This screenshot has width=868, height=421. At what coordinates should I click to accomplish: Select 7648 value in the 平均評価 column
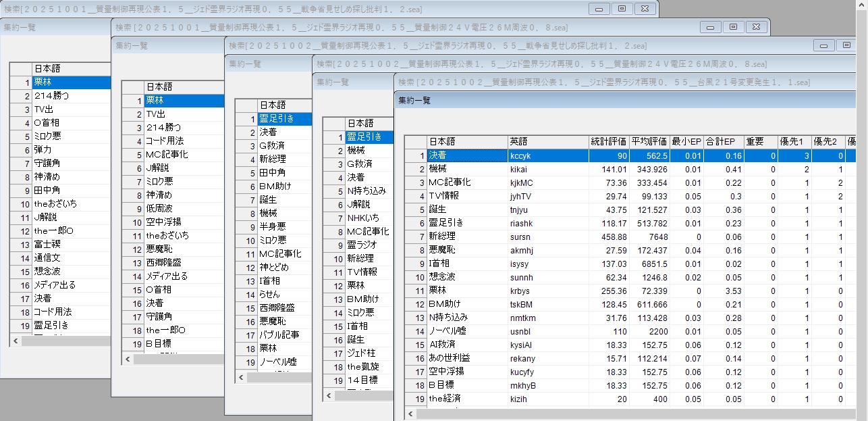(649, 237)
